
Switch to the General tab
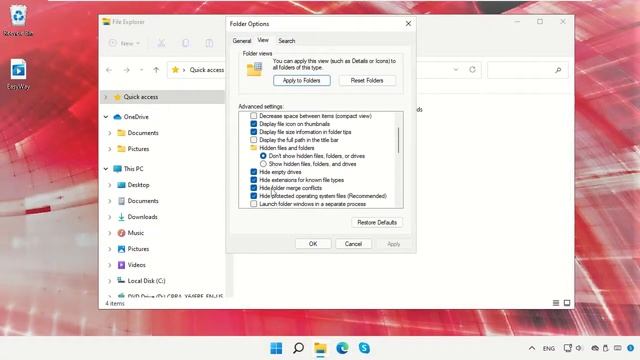click(242, 41)
